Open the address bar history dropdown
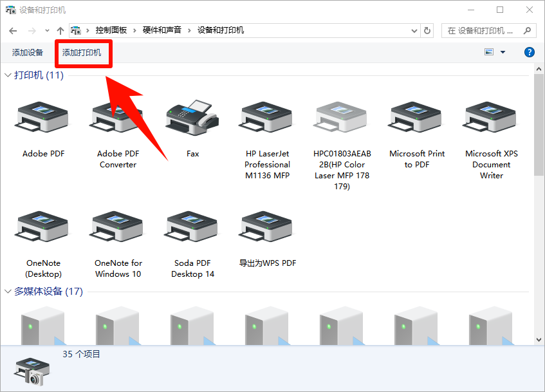545x392 pixels. pyautogui.click(x=414, y=31)
